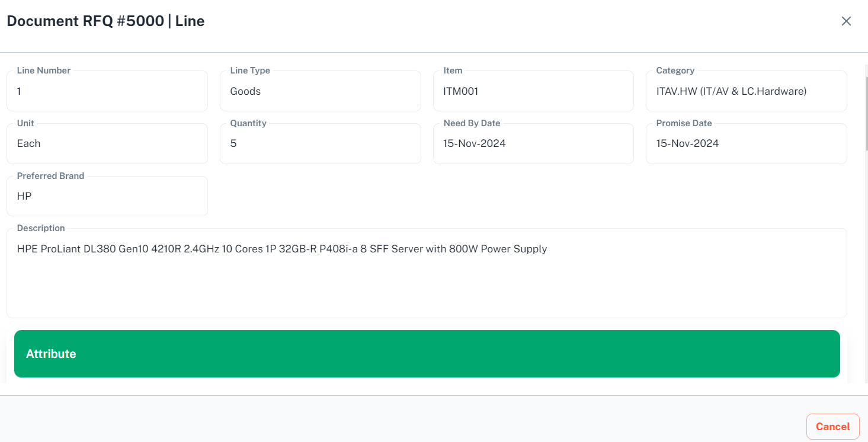Expand the green Attribute section header
This screenshot has width=868, height=442.
427,354
